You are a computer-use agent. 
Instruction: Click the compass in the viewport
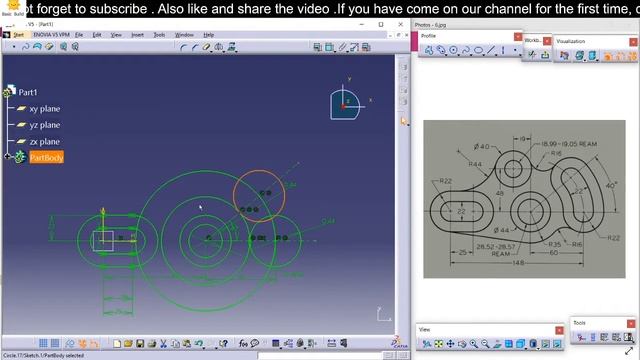345,104
